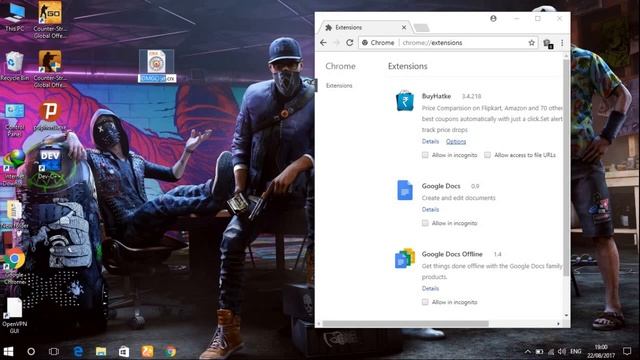Open Control Panel desktop icon
The width and height of the screenshot is (640, 360).
pos(15,119)
